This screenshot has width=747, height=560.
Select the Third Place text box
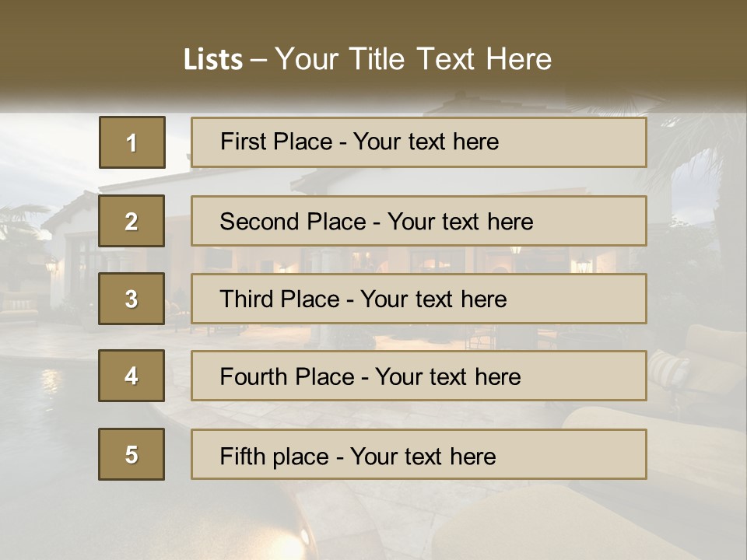(x=363, y=299)
